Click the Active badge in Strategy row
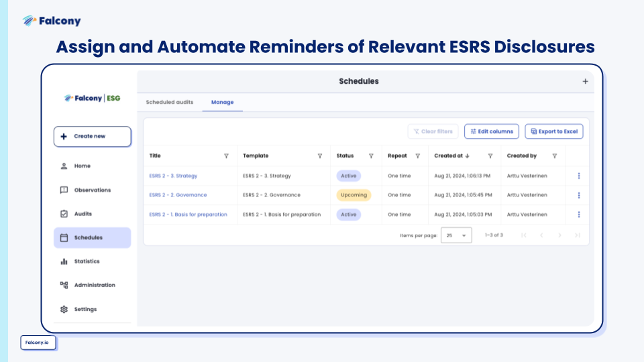644x362 pixels. click(x=349, y=176)
